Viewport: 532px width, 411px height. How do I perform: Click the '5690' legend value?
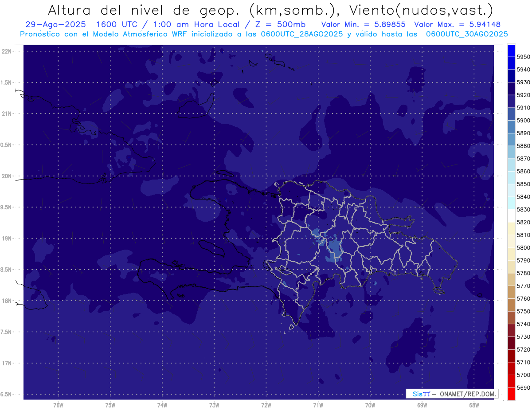(523, 388)
